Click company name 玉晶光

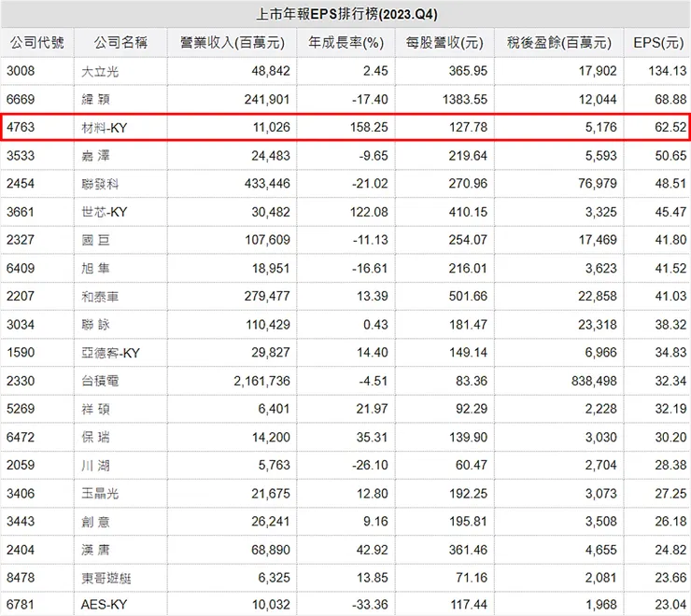[100, 494]
